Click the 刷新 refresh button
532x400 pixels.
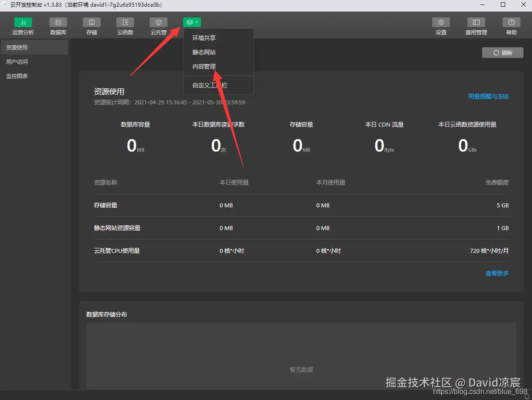(503, 52)
